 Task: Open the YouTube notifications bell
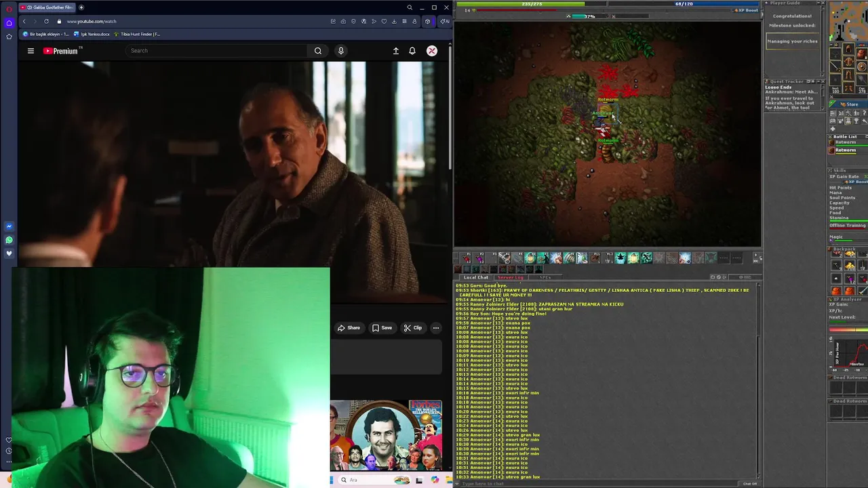(412, 51)
